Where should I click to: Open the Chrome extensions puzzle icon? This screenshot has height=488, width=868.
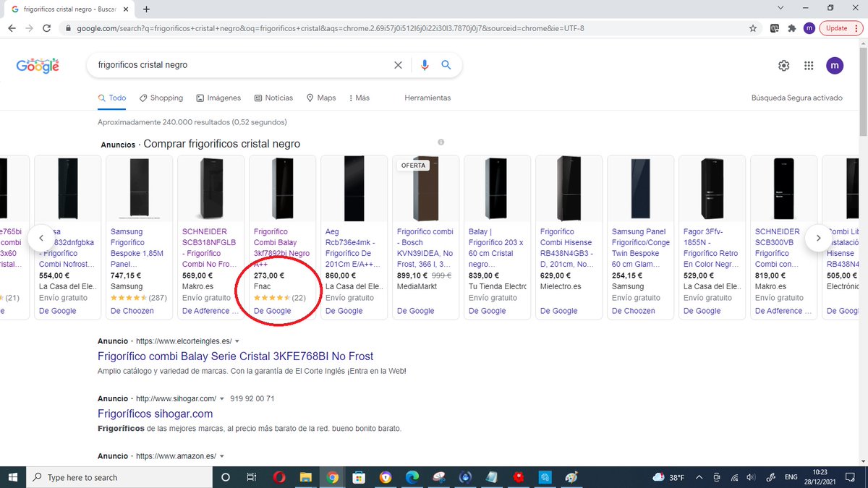point(791,28)
